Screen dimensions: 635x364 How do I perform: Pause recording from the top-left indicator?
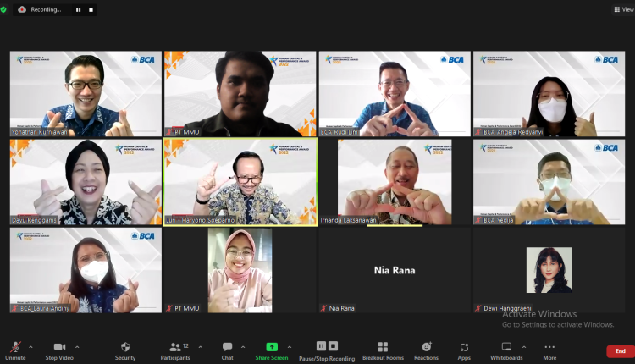click(x=78, y=10)
